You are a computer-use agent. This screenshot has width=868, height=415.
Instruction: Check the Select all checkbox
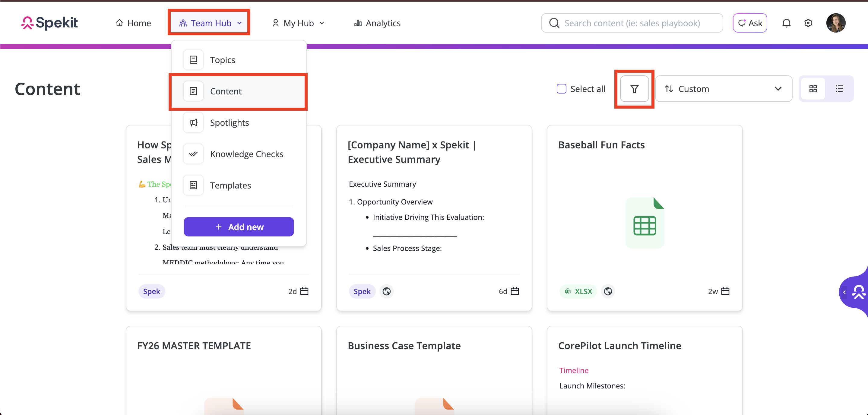tap(561, 89)
